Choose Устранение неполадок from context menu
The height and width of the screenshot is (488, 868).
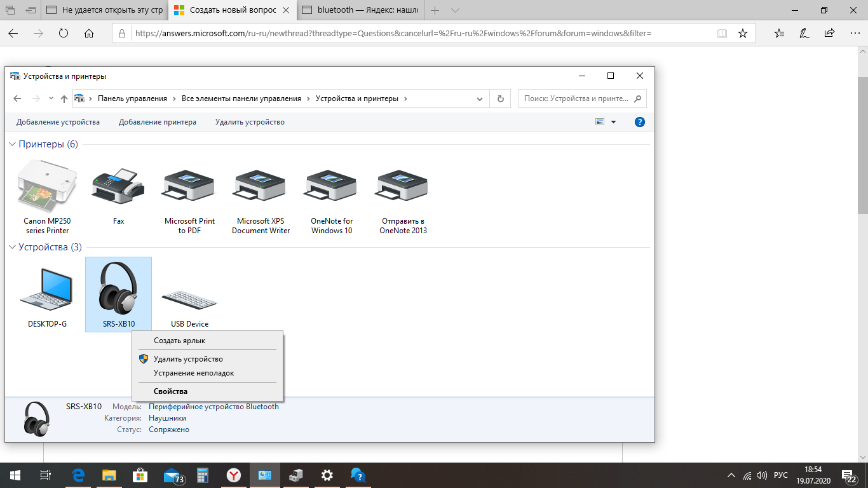(207, 373)
